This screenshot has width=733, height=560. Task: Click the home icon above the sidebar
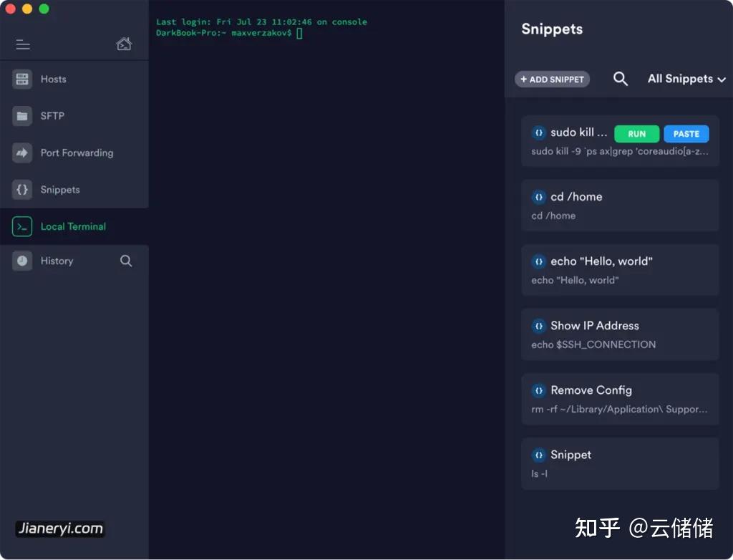124,44
